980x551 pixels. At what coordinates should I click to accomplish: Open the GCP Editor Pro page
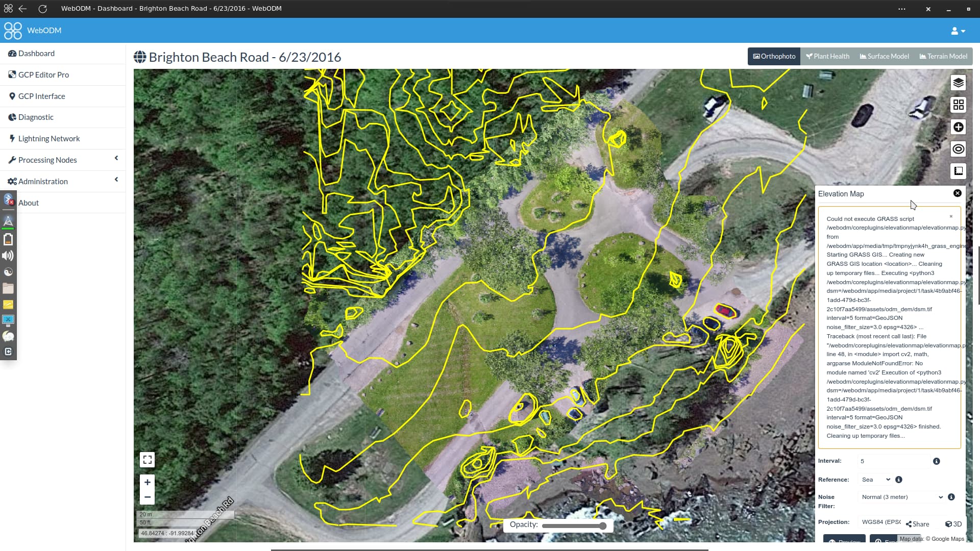(x=43, y=74)
